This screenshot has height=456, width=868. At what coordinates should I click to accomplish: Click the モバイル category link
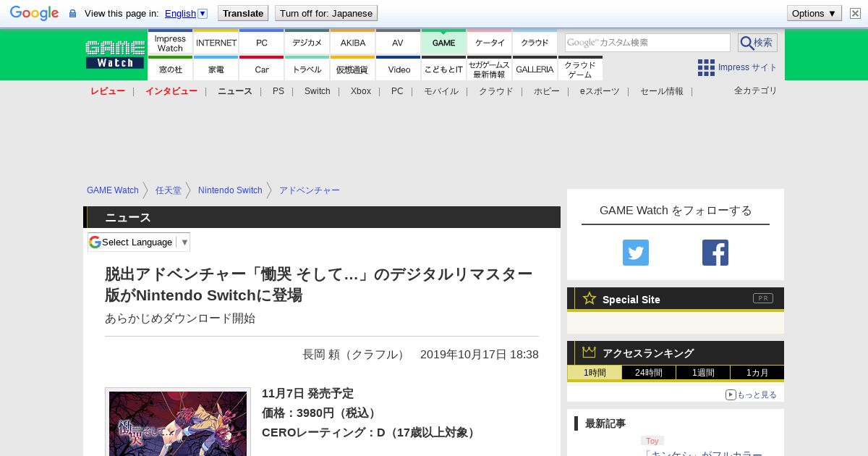[441, 91]
